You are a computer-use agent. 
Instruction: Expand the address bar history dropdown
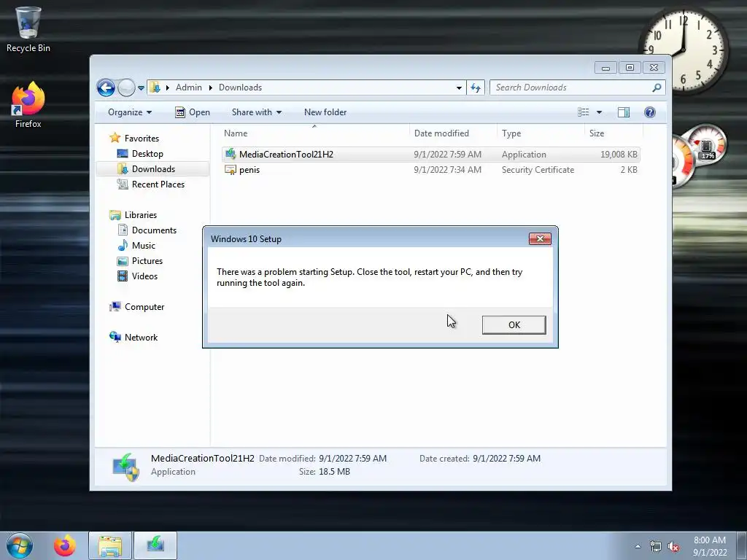tap(459, 87)
